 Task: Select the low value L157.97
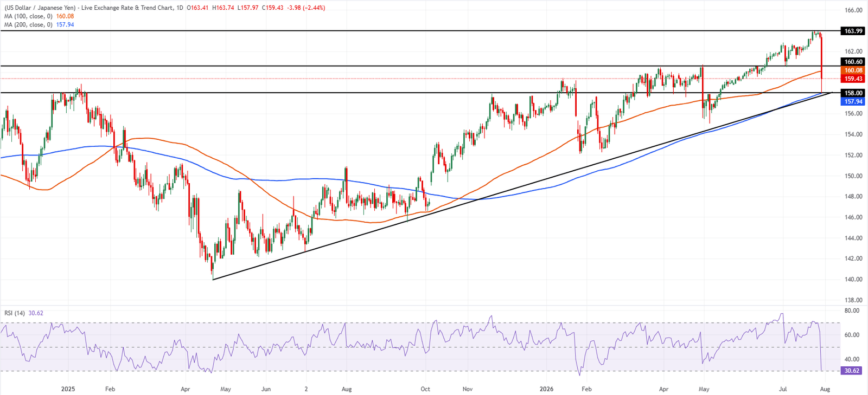pos(247,8)
